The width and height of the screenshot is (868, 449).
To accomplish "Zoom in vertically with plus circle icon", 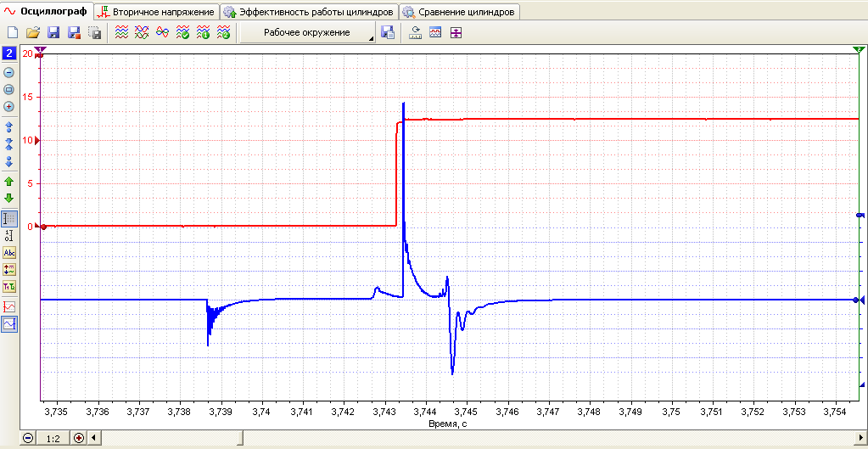I will [8, 107].
